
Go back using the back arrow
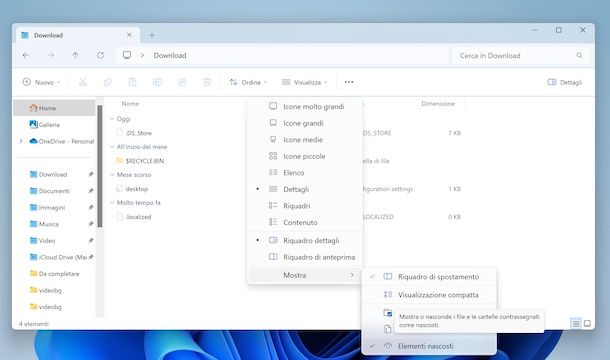26,55
